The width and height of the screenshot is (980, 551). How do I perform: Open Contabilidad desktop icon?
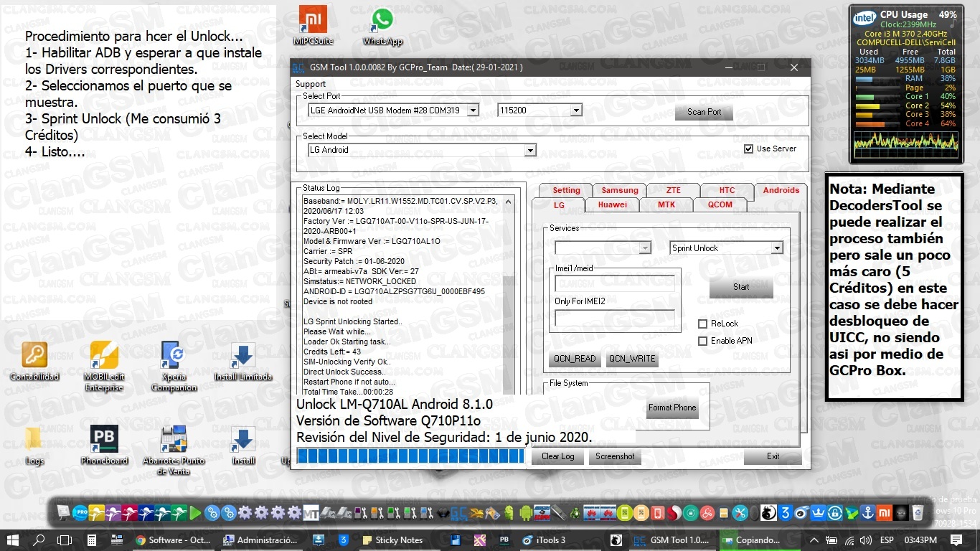coord(34,361)
